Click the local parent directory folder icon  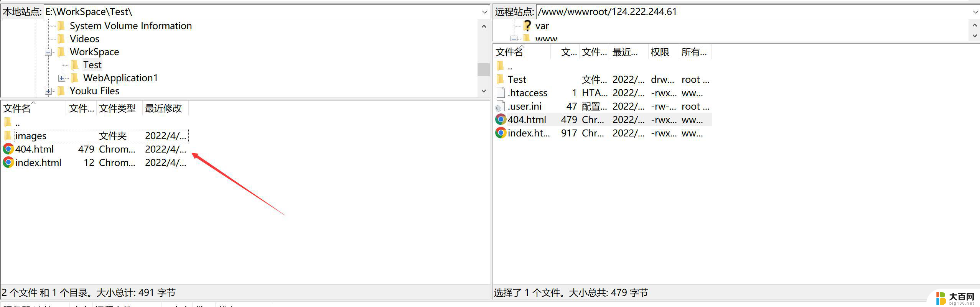point(8,123)
